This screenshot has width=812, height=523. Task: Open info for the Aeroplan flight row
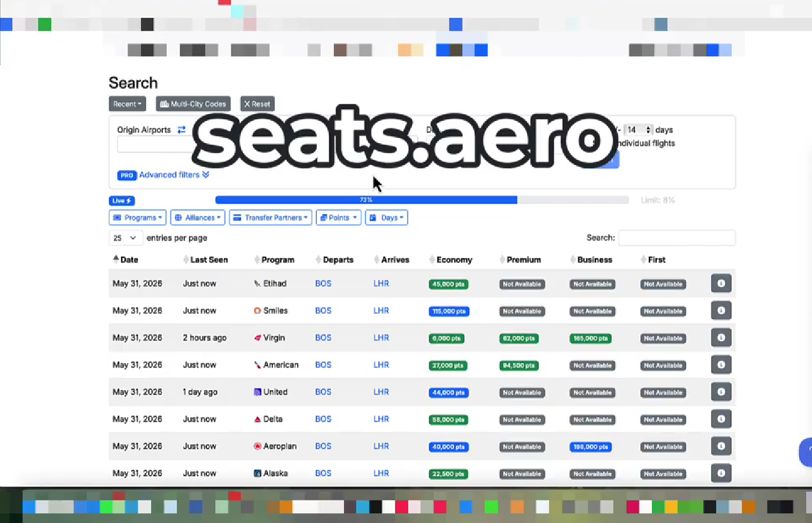(721, 446)
